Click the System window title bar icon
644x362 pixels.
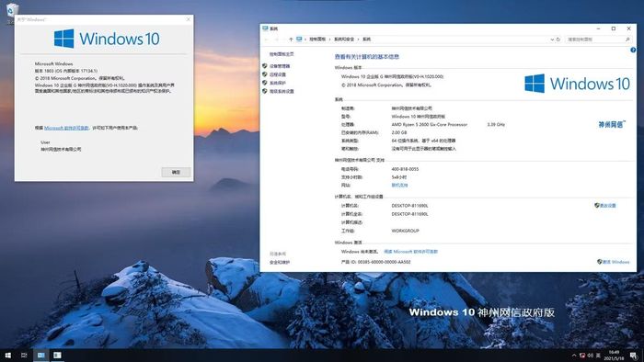(x=265, y=28)
